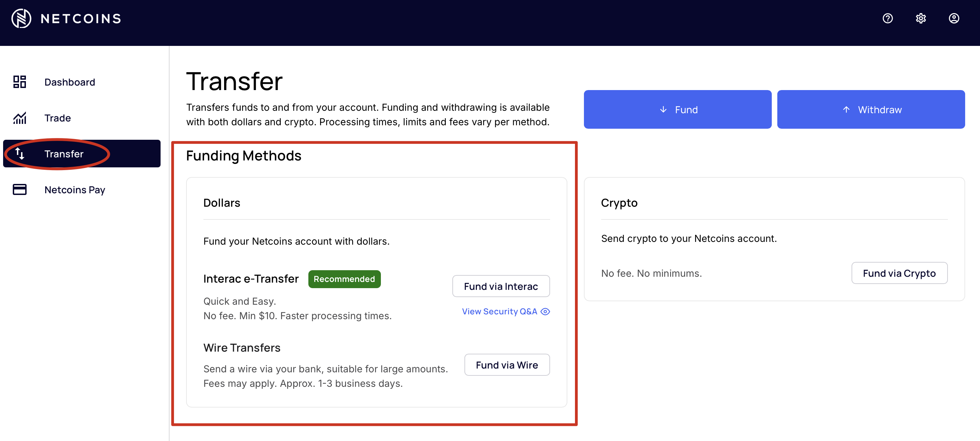Click the green Recommended badge
Viewport: 980px width, 441px height.
pyautogui.click(x=344, y=279)
